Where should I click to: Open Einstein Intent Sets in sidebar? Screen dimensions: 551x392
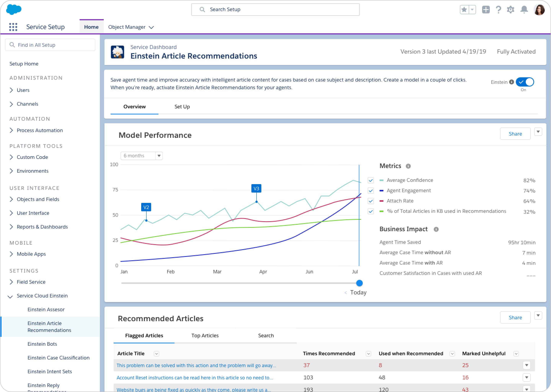click(50, 372)
